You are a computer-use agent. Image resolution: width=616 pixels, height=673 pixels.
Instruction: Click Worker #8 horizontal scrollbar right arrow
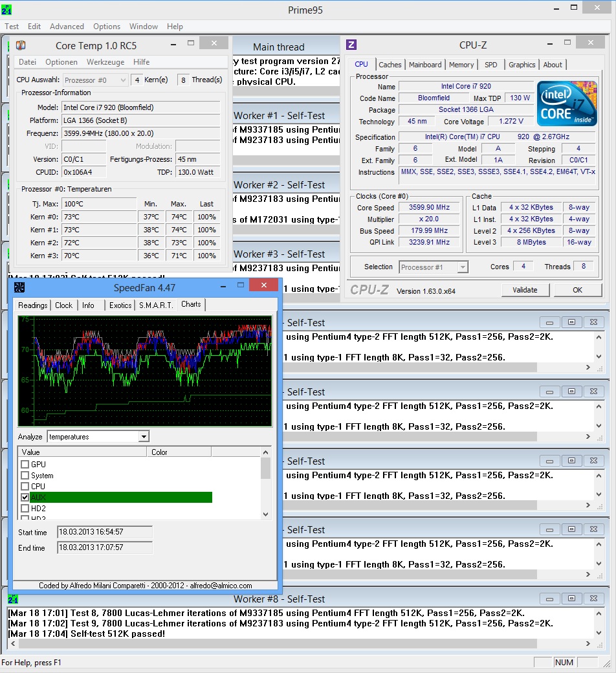[588, 643]
